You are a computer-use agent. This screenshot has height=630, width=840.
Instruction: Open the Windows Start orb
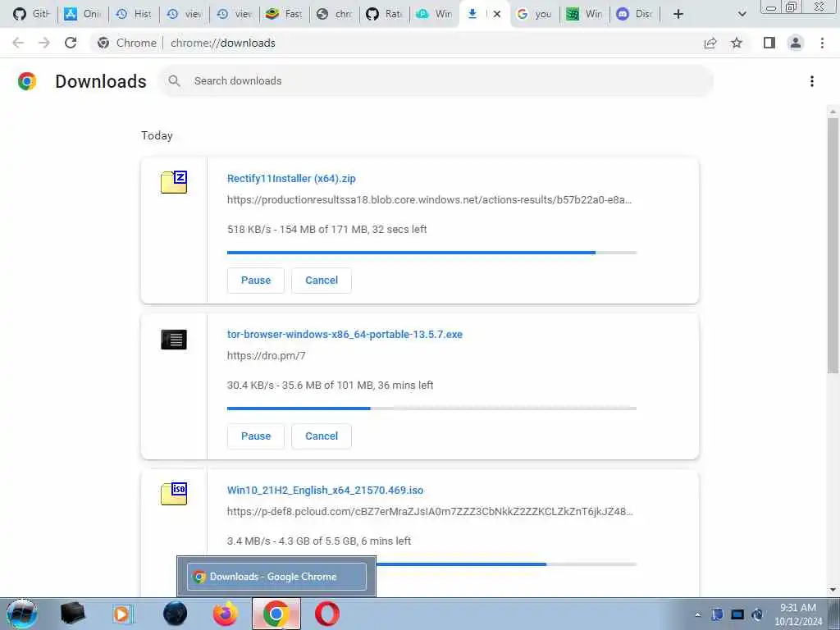(22, 614)
